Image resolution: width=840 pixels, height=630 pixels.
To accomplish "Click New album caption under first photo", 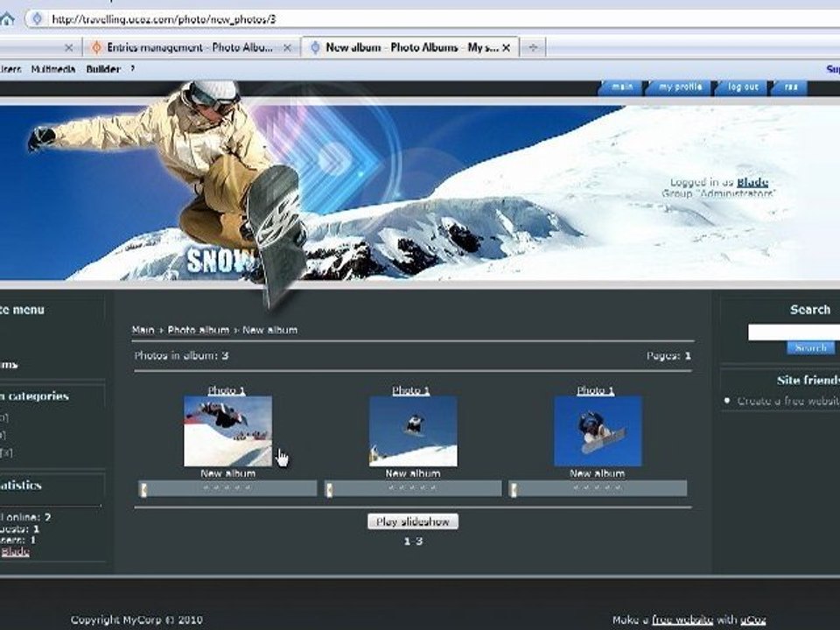I will pos(227,473).
